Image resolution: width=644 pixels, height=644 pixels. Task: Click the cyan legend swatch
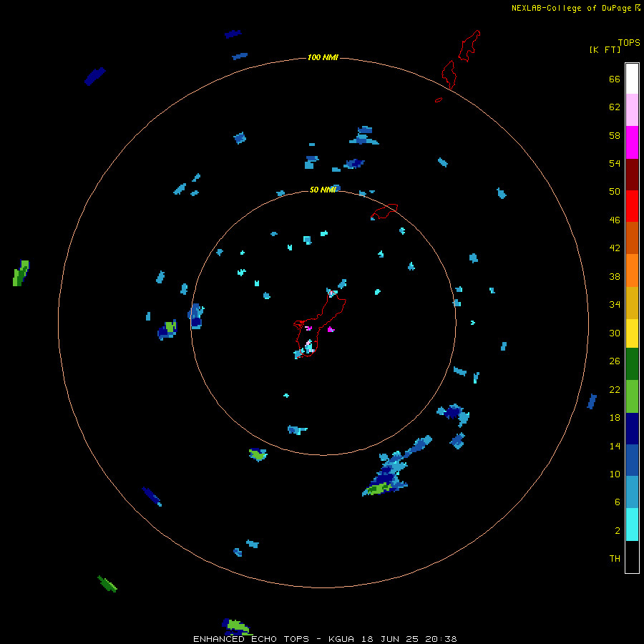coord(632,525)
